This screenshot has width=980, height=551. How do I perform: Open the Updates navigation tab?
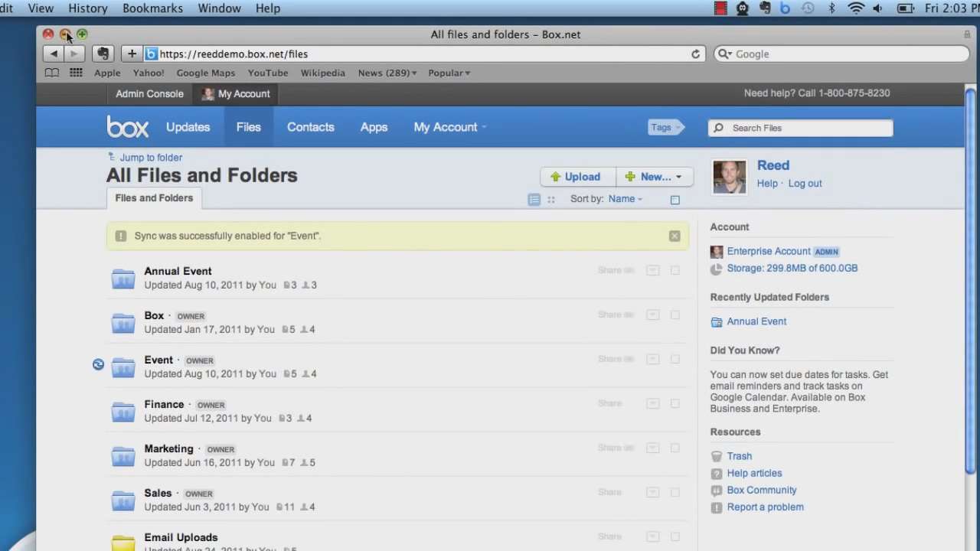coord(188,127)
